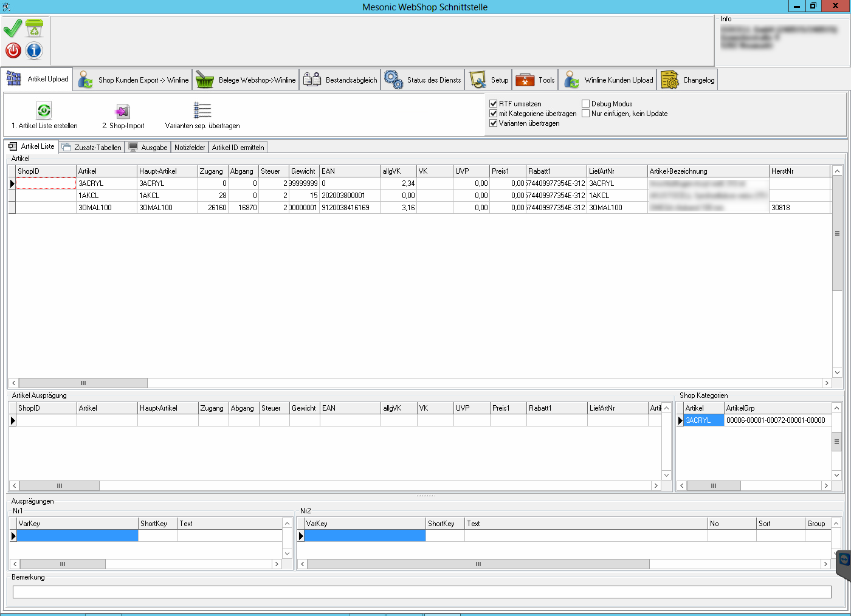The width and height of the screenshot is (851, 616).
Task: Click Varianten sep. übertragen icon
Action: (x=202, y=111)
